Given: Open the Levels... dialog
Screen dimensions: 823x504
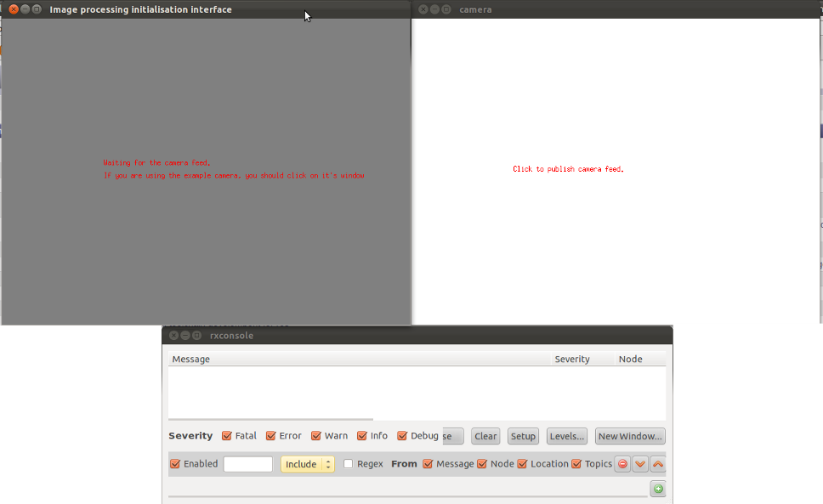Looking at the screenshot, I should tap(567, 436).
